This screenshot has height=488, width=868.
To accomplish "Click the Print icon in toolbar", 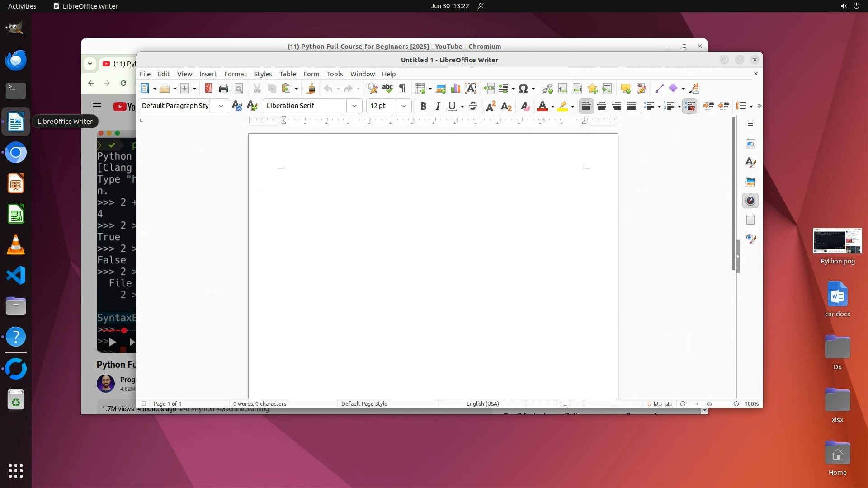I will (223, 89).
